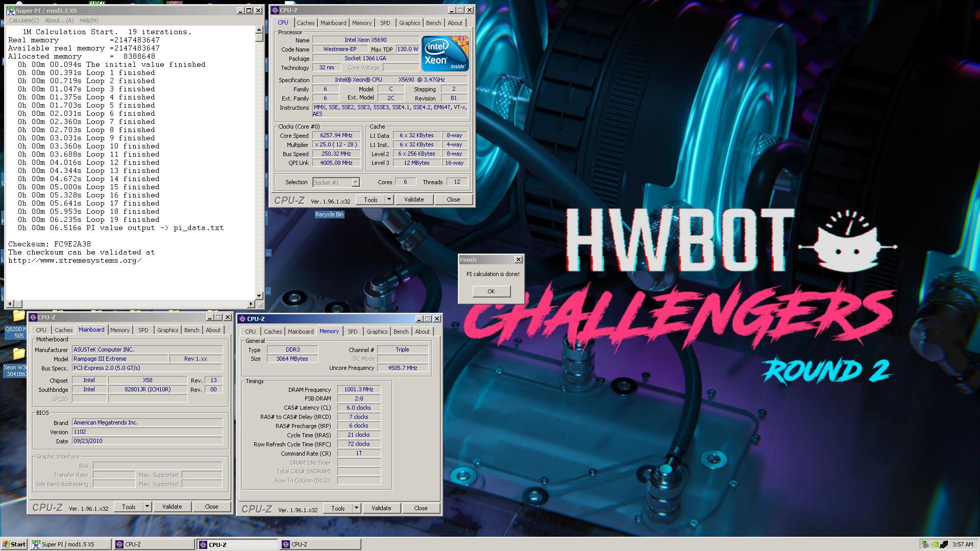The height and width of the screenshot is (551, 980).
Task: Select Mainboard tab in top CPU-Z window
Action: coord(333,23)
